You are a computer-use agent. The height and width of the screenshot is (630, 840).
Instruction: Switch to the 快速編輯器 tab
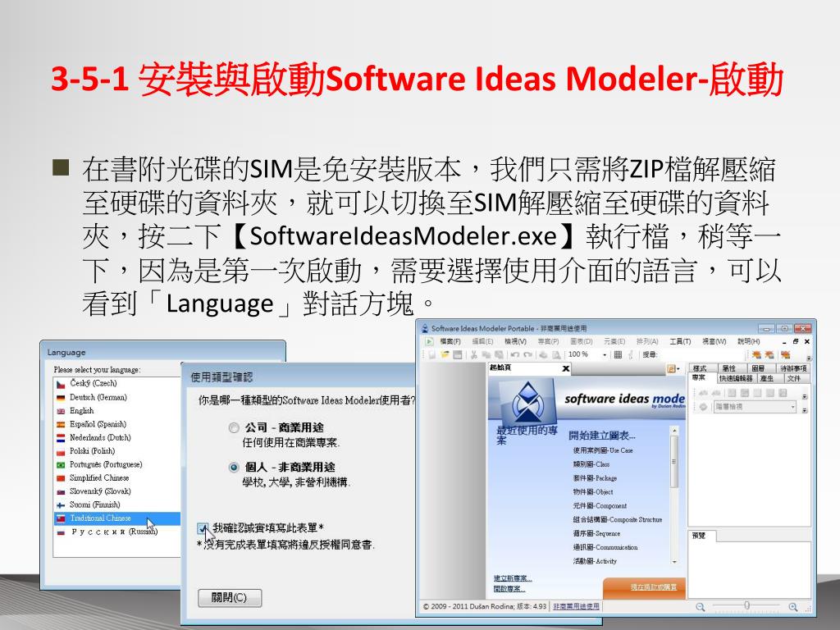(736, 378)
